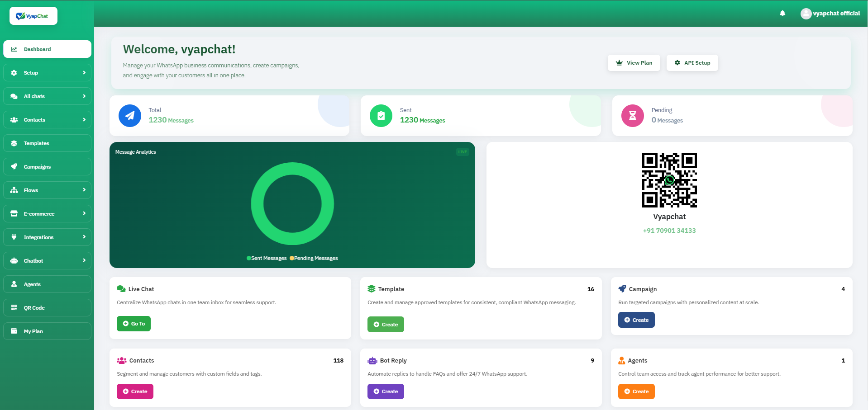
Task: Click the Template card layers icon
Action: pos(372,289)
